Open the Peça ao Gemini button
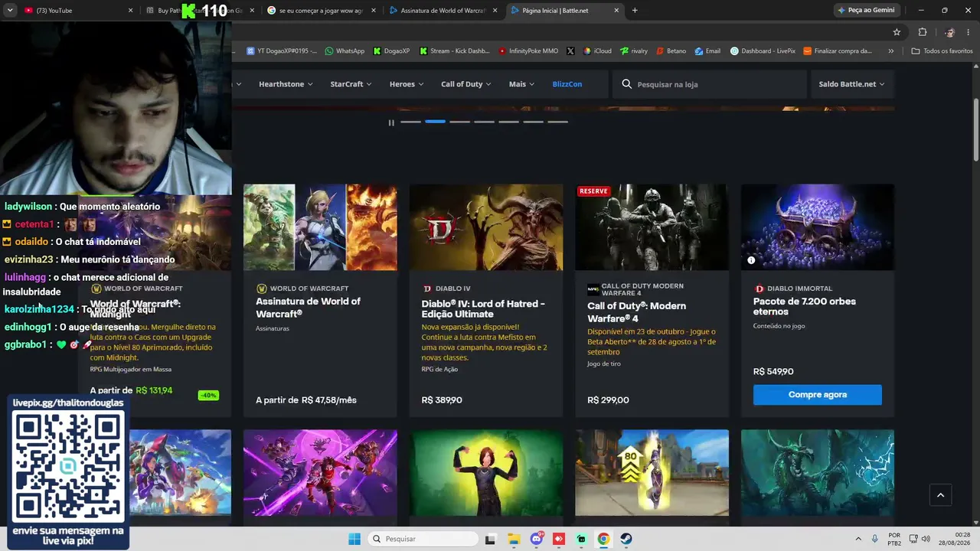 (x=867, y=10)
